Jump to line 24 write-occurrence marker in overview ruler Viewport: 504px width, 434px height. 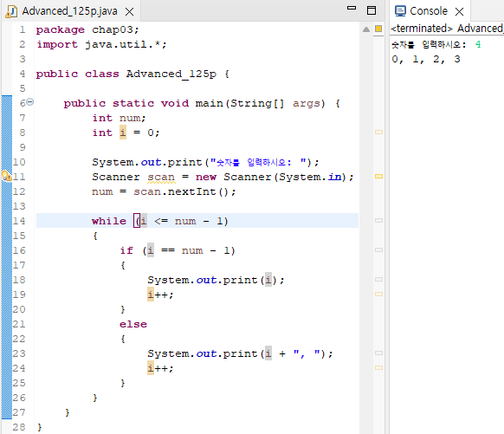pyautogui.click(x=379, y=368)
